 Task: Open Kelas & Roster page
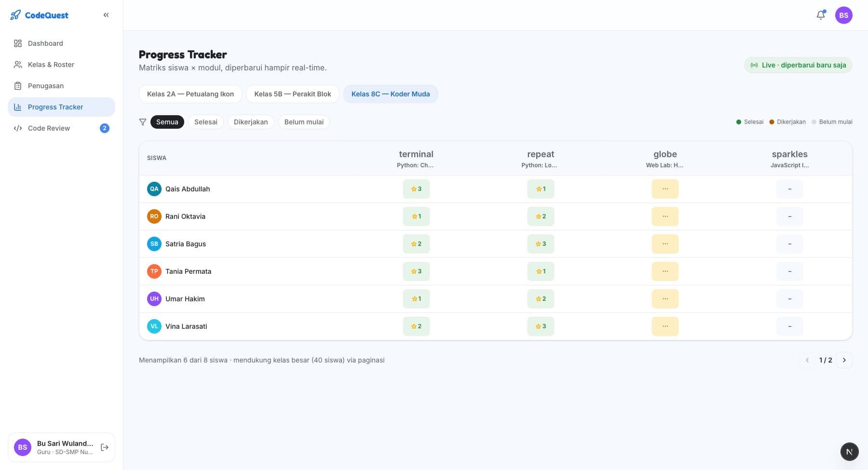click(61, 65)
